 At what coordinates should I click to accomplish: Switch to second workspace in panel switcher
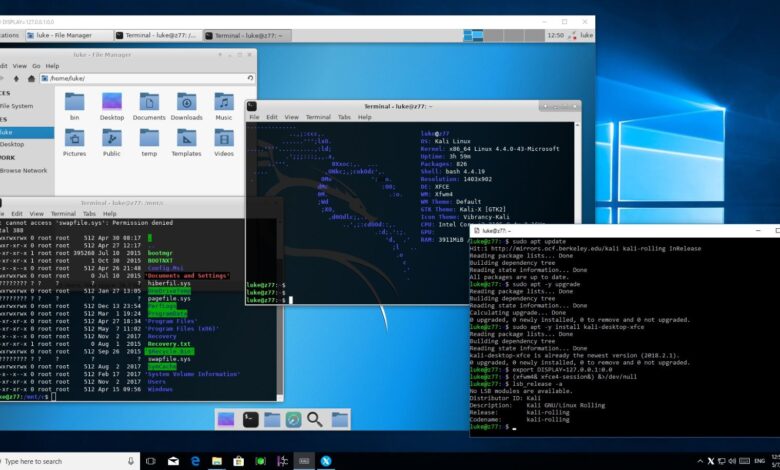493,35
